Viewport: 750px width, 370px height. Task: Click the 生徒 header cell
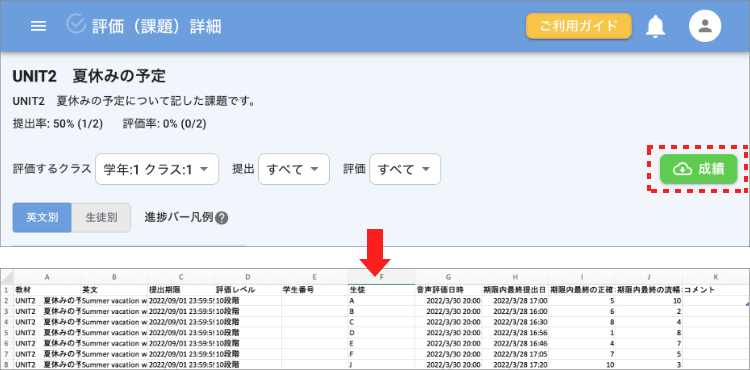(x=381, y=290)
